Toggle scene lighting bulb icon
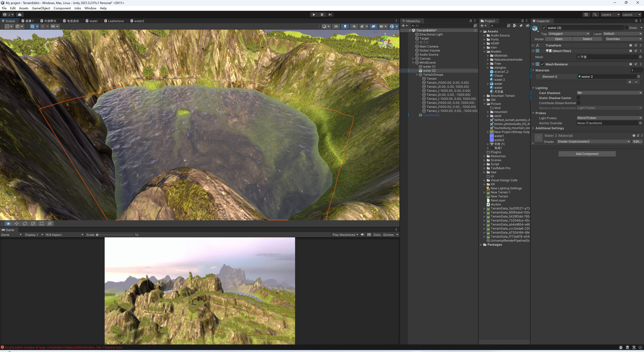 pos(345,26)
